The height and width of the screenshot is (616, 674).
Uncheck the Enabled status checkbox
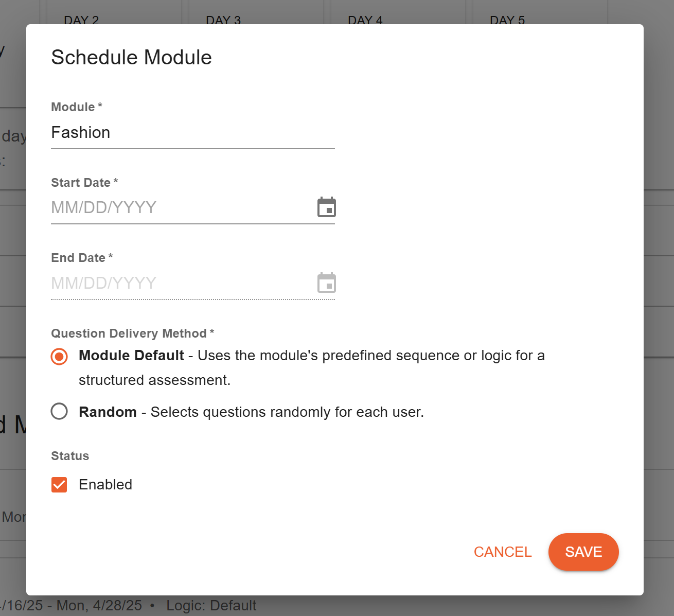(59, 484)
